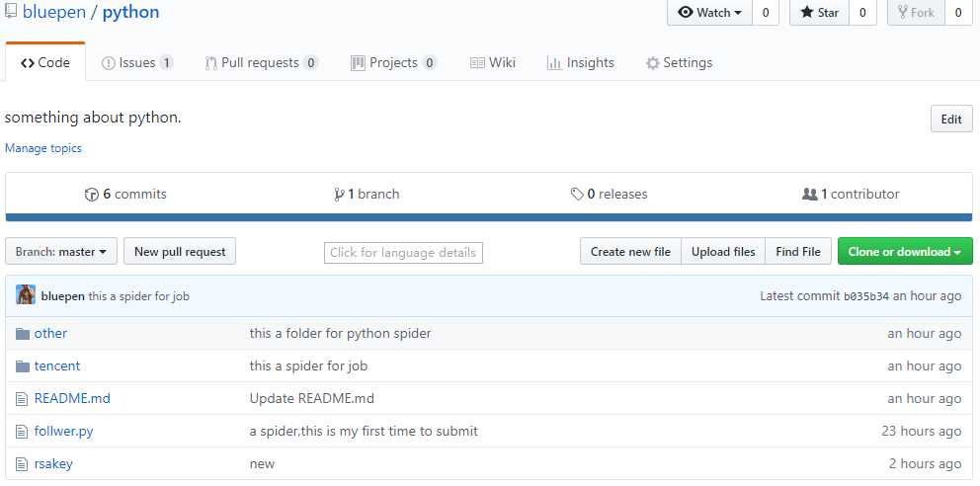
Task: Click '2 hours ago' timestamp for rsakey
Action: tap(925, 463)
